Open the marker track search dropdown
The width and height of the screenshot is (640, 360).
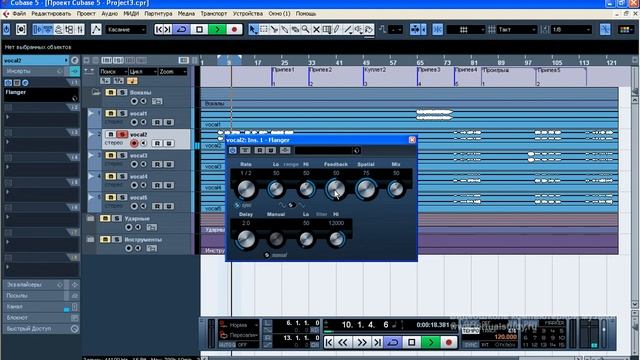(x=113, y=71)
